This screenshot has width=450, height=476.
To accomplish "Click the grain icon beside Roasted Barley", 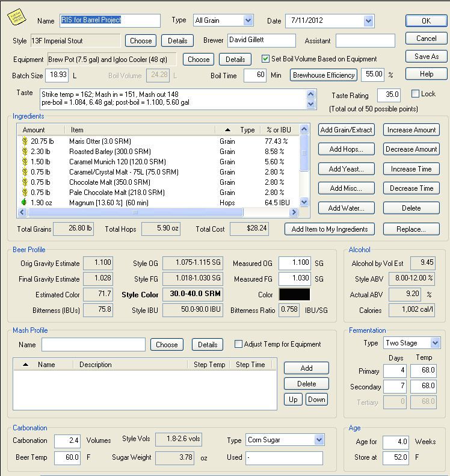I will point(25,152).
